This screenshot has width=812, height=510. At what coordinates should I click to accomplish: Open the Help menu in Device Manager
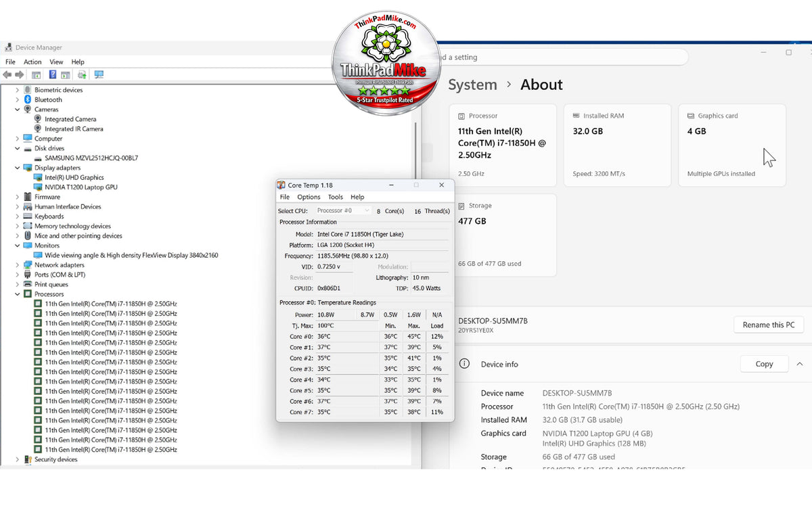(78, 62)
